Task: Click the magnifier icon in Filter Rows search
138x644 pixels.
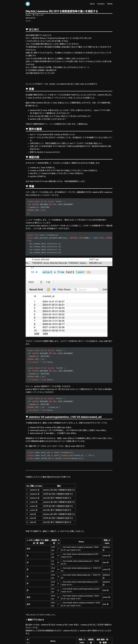Action: (76, 289)
